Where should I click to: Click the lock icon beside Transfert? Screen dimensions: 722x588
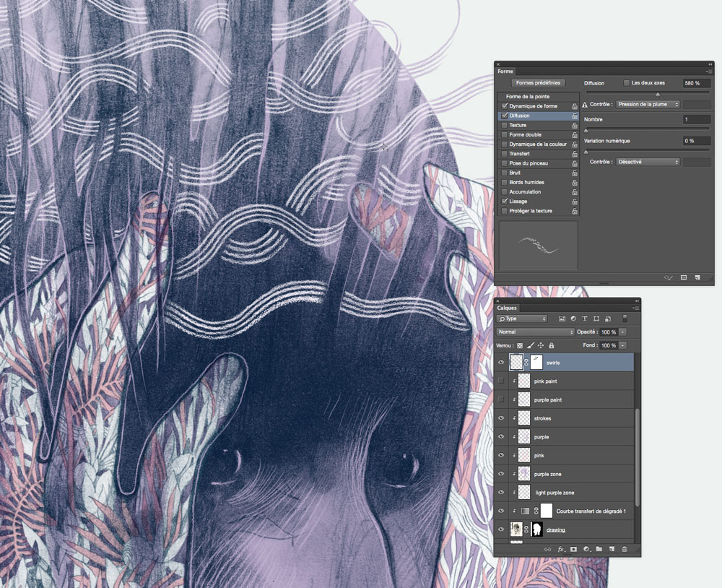(x=575, y=154)
